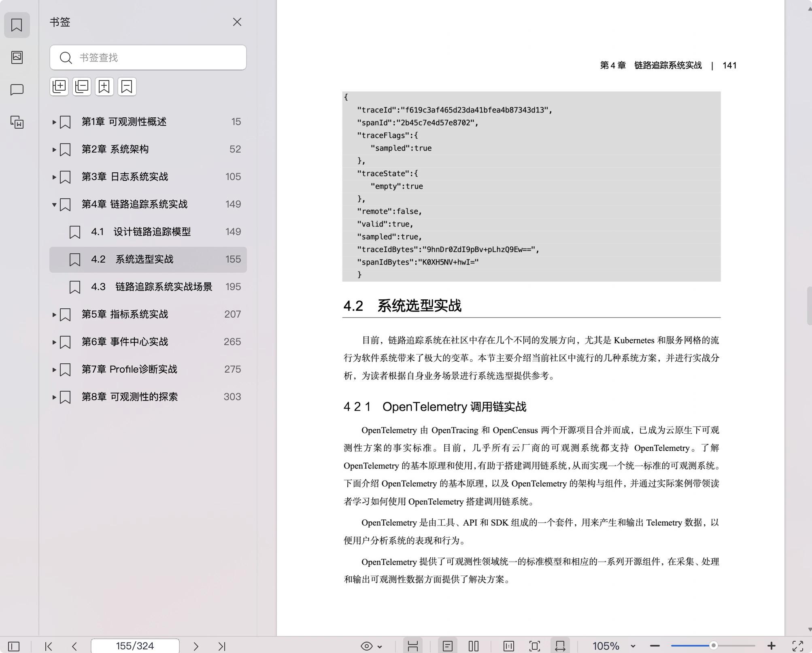Click scrollbar down arrow at document bottom
Image resolution: width=812 pixels, height=653 pixels.
pyautogui.click(x=810, y=630)
